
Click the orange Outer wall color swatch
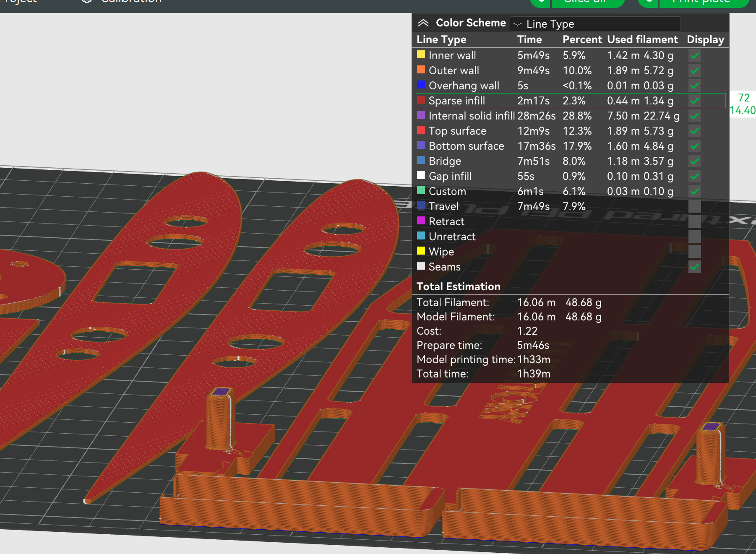coord(421,70)
